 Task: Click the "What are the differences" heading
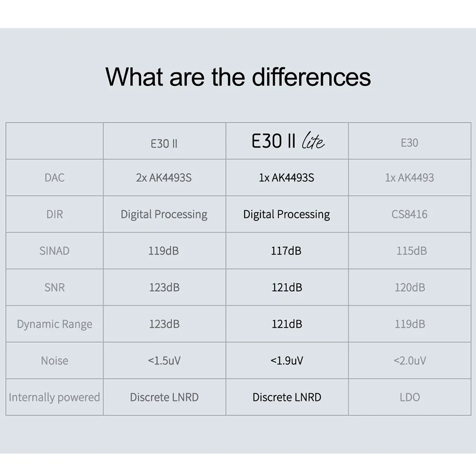[238, 77]
